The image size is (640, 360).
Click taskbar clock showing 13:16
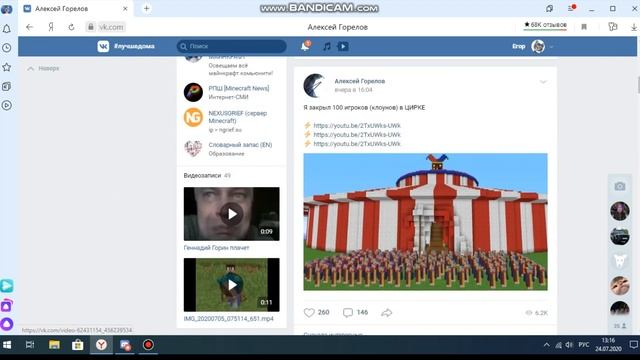point(608,345)
